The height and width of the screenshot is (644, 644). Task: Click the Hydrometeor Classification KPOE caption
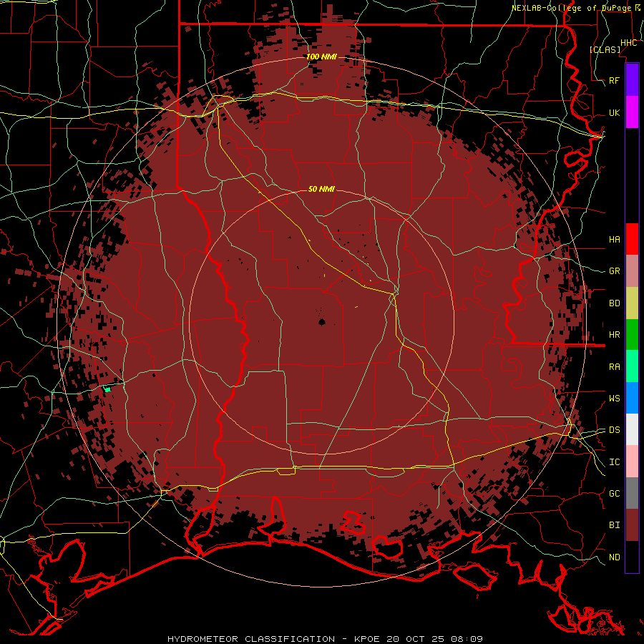pos(325,639)
